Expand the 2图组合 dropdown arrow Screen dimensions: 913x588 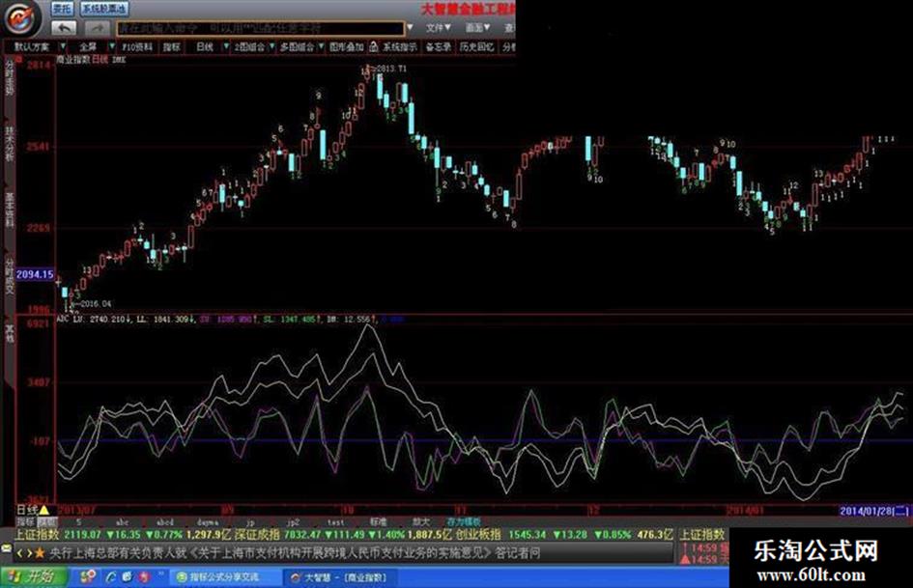[x=271, y=46]
